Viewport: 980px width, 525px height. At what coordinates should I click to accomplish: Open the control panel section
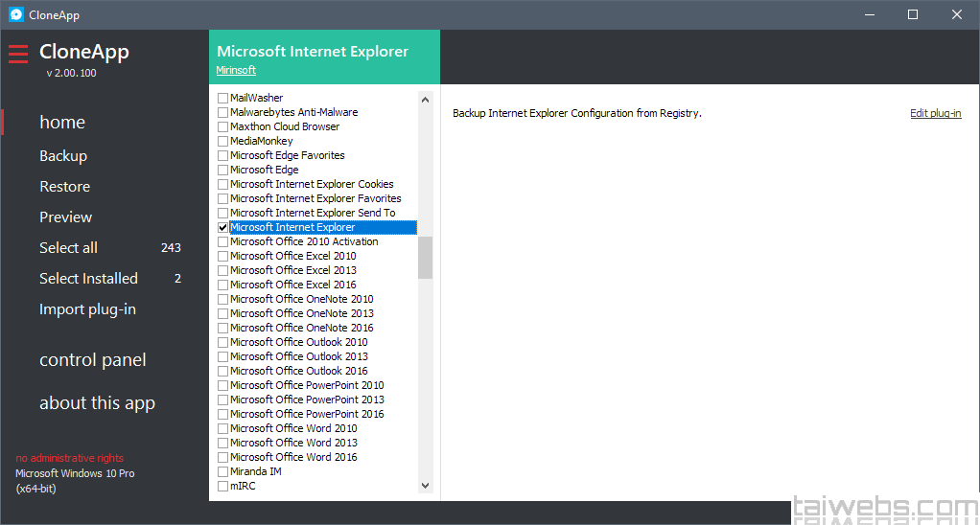click(x=93, y=360)
